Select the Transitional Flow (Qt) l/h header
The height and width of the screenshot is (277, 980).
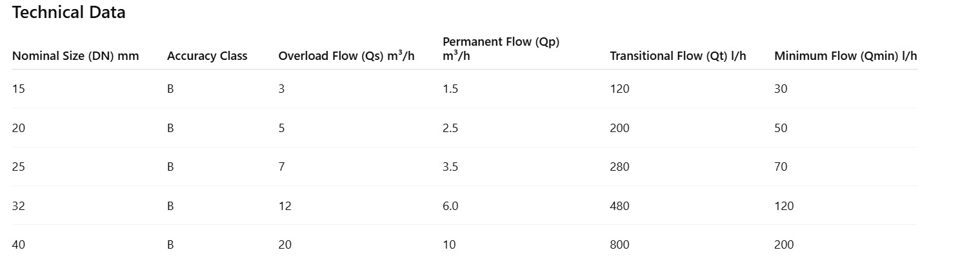677,56
